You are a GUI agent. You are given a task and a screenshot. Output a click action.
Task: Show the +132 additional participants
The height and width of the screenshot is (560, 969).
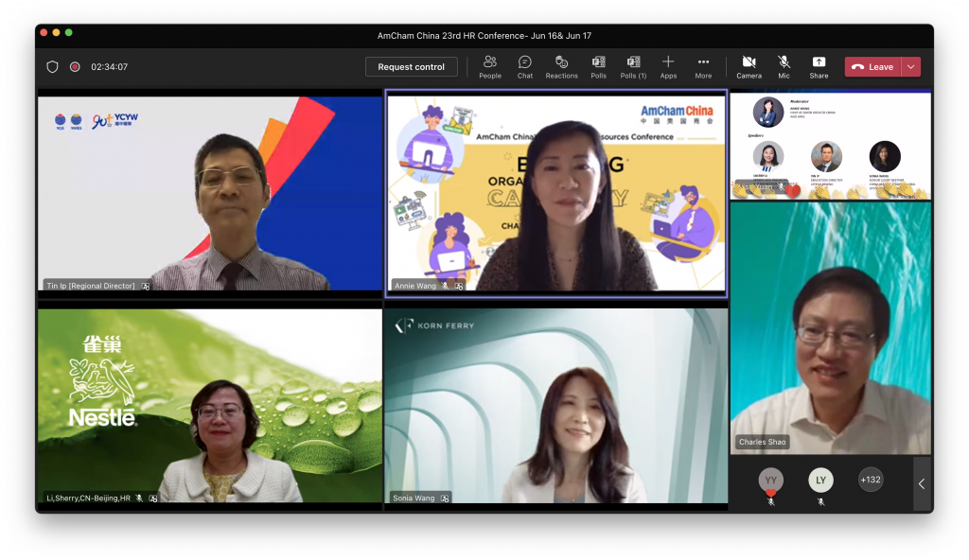870,480
